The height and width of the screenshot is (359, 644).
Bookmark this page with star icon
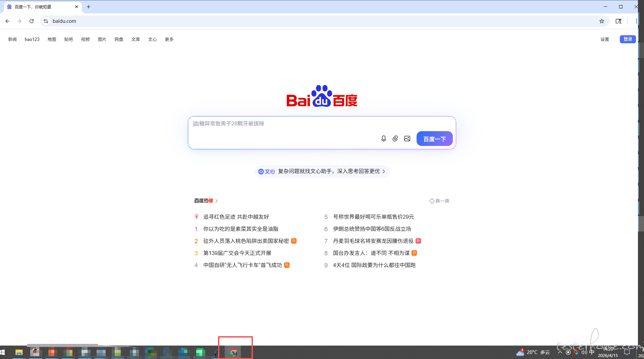coord(602,21)
